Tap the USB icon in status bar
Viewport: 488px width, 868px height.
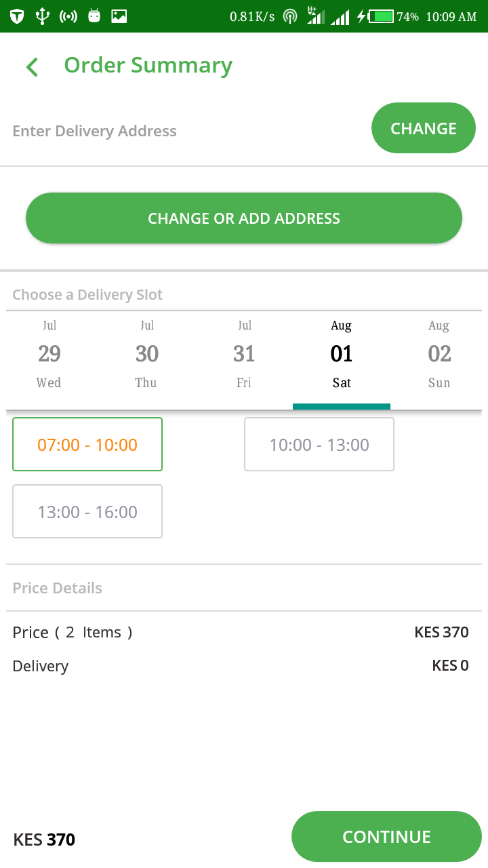(x=43, y=16)
